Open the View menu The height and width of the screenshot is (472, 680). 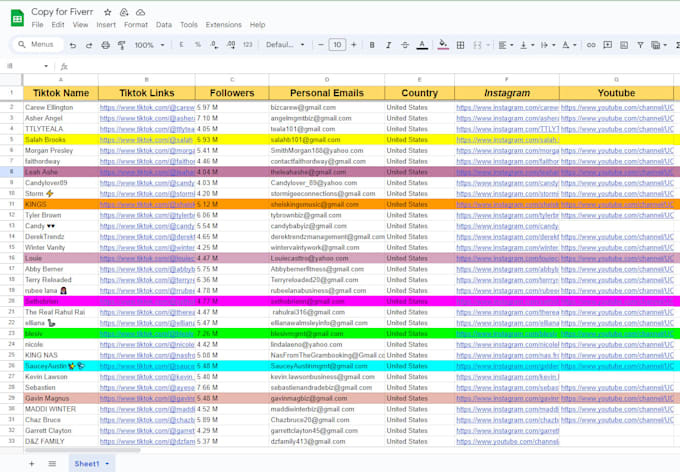[x=80, y=25]
